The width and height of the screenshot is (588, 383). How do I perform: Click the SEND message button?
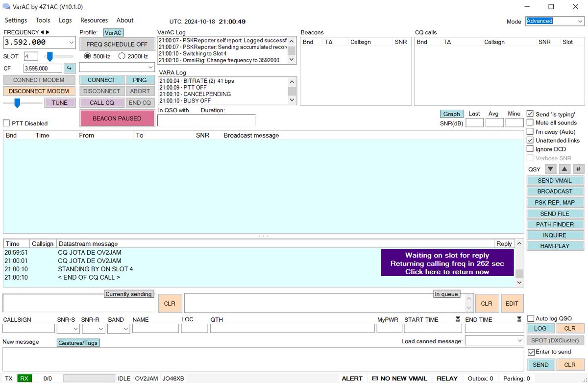coord(541,365)
